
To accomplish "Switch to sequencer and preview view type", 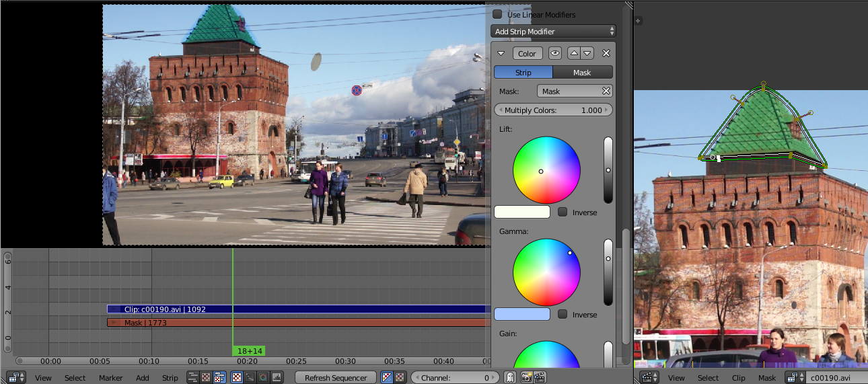I will pyautogui.click(x=219, y=377).
